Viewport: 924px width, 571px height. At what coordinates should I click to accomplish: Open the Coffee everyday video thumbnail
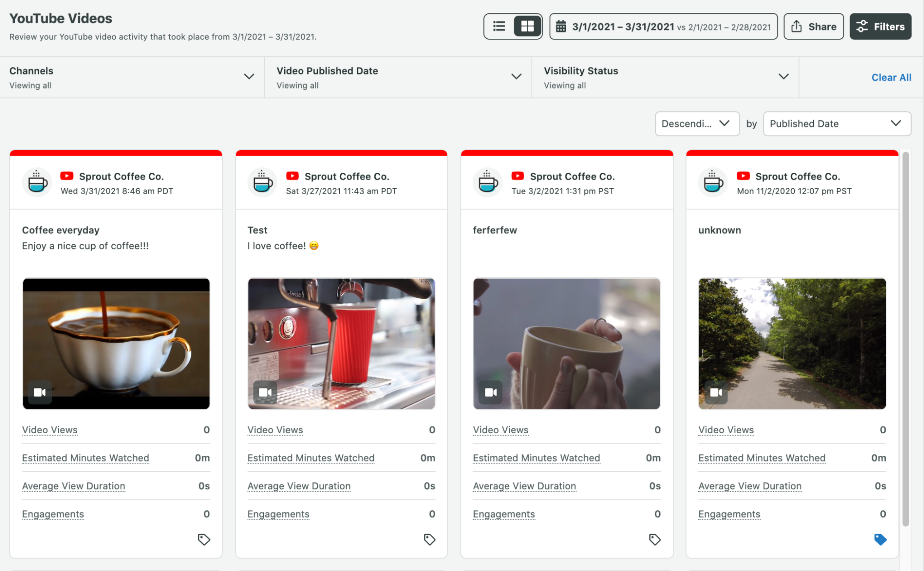pos(116,343)
